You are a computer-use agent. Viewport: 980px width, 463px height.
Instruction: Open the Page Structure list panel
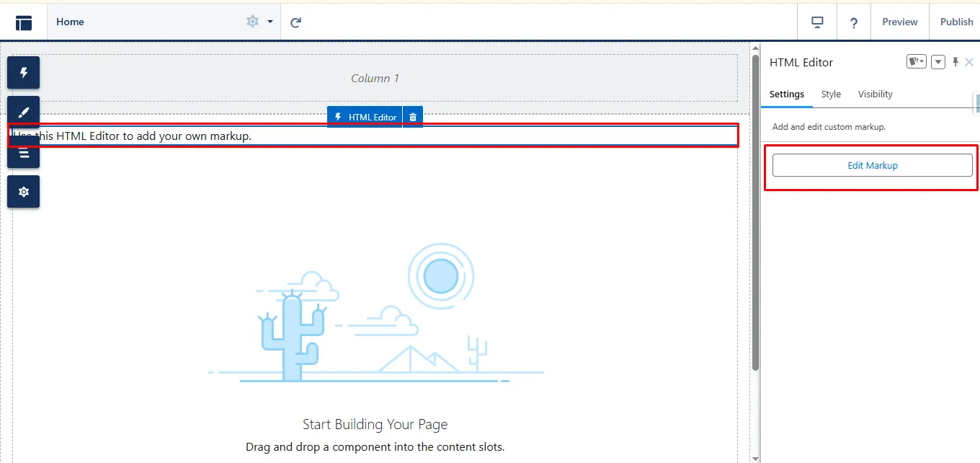[23, 153]
